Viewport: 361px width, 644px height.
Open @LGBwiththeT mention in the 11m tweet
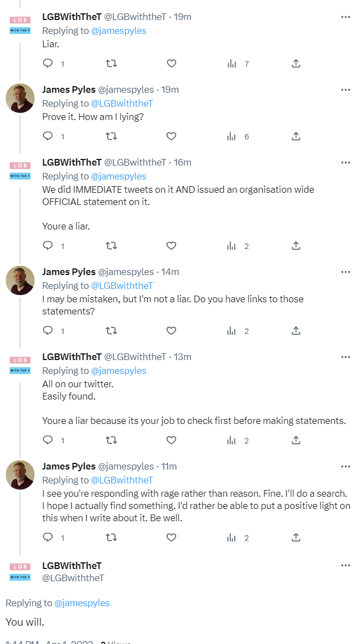122,480
